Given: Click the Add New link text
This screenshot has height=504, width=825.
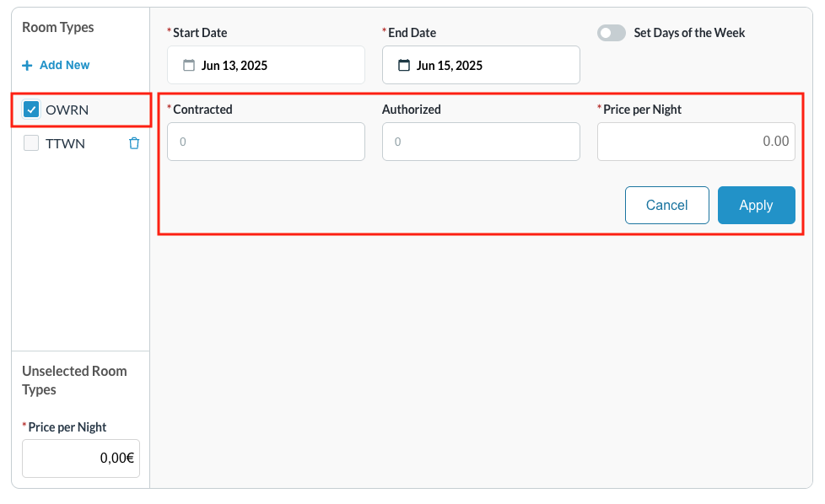Looking at the screenshot, I should point(64,66).
